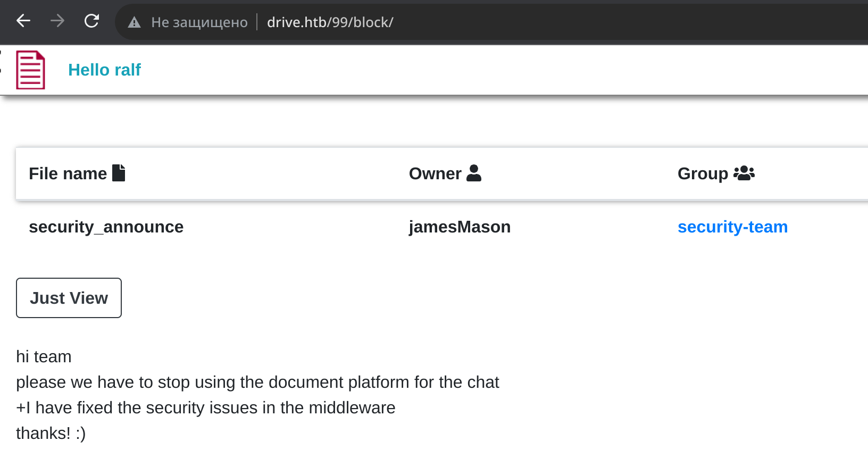Click the group icon beside Group
The height and width of the screenshot is (466, 868).
pos(744,173)
